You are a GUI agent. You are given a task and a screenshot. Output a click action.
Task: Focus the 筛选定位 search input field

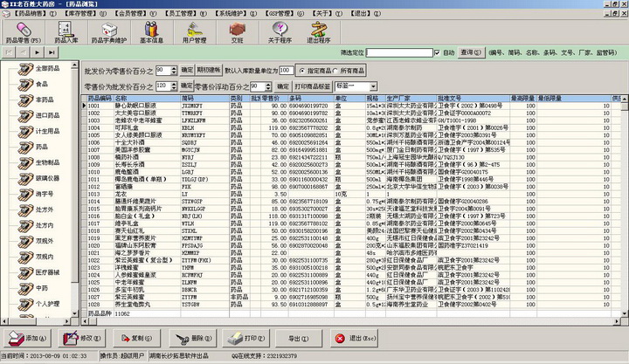[399, 52]
